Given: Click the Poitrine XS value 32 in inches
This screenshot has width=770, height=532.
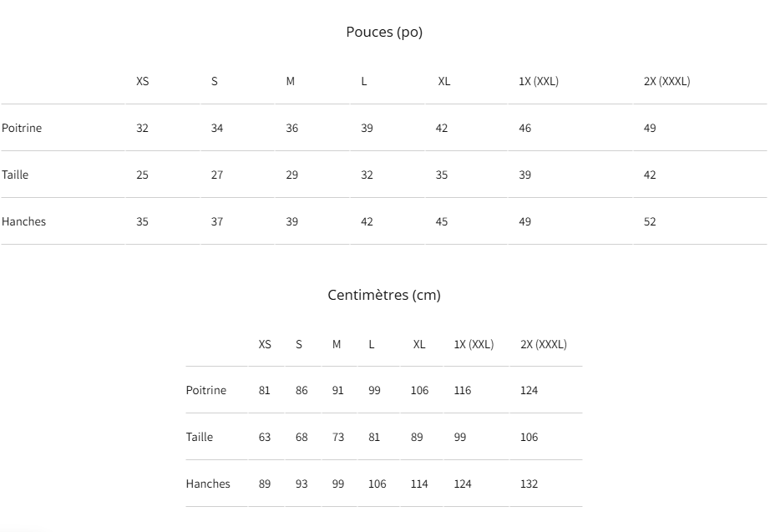Looking at the screenshot, I should coord(142,129).
